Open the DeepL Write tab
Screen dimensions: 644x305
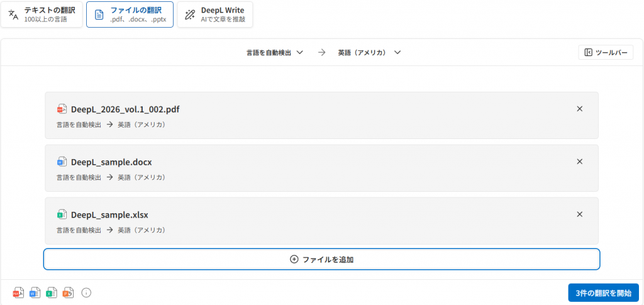coord(215,14)
